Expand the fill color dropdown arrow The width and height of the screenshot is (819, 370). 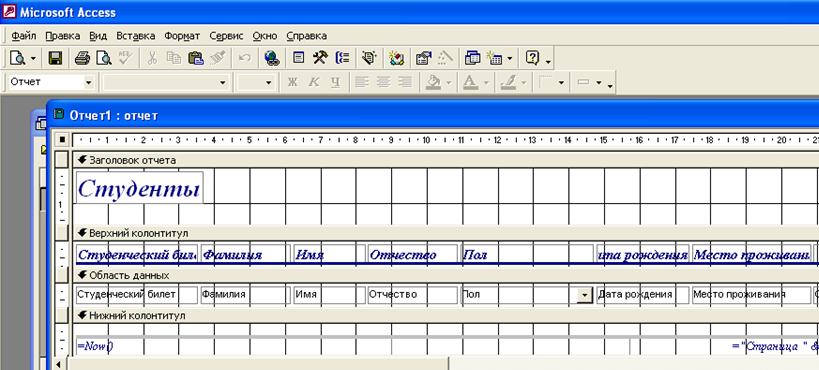[449, 83]
